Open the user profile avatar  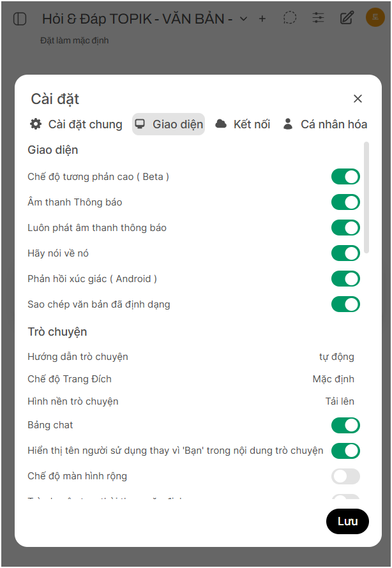coord(375,18)
